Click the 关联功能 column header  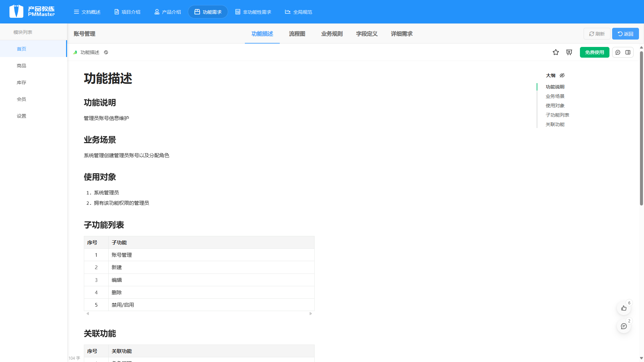[x=211, y=351]
